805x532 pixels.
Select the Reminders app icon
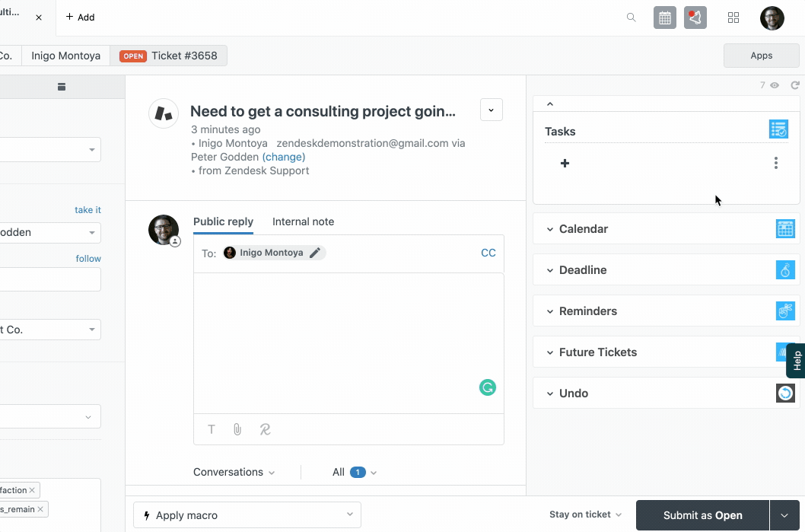[786, 311]
